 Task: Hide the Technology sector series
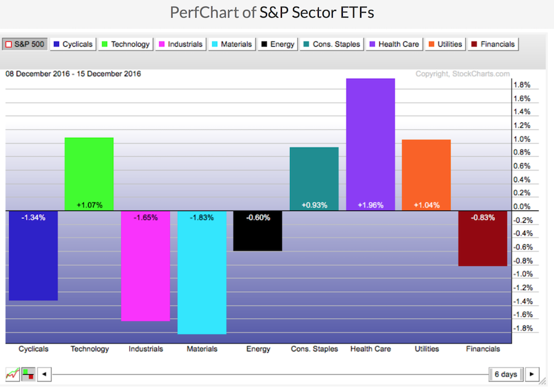[x=125, y=44]
